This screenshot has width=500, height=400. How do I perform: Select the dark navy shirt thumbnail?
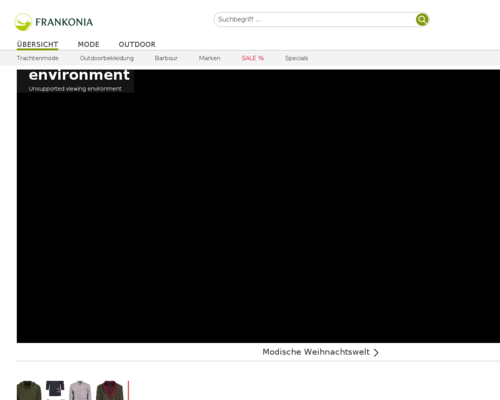tap(55, 390)
